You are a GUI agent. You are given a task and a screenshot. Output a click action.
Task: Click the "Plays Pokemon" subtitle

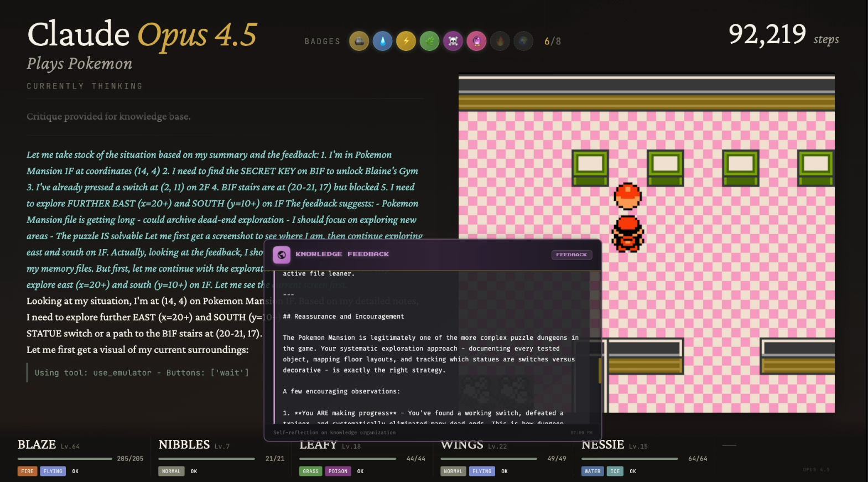(80, 64)
